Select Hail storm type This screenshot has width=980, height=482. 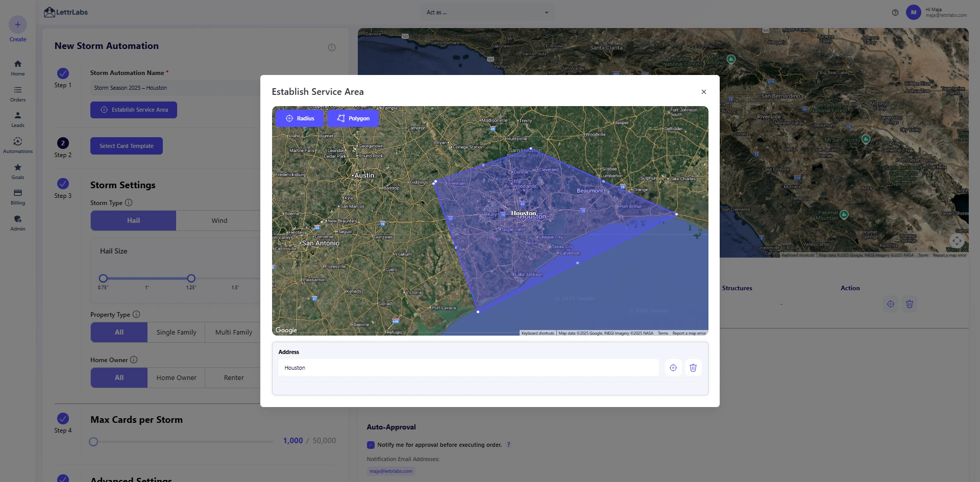pos(133,220)
